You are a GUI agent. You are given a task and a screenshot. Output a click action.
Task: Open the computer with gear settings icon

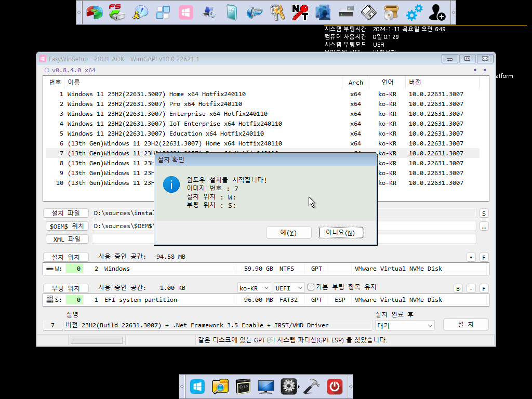[x=209, y=12]
